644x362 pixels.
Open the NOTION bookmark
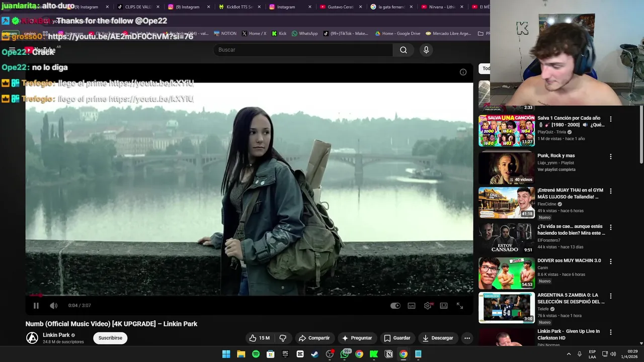(x=225, y=34)
